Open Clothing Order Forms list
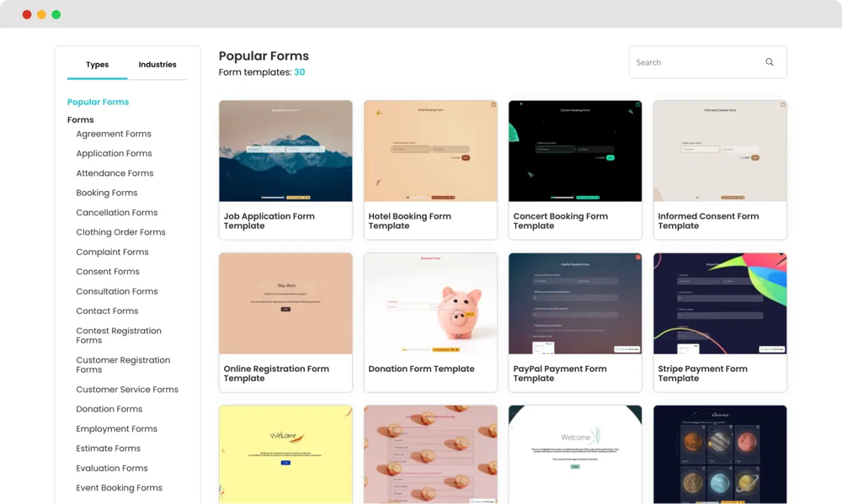Image resolution: width=842 pixels, height=504 pixels. (x=120, y=232)
